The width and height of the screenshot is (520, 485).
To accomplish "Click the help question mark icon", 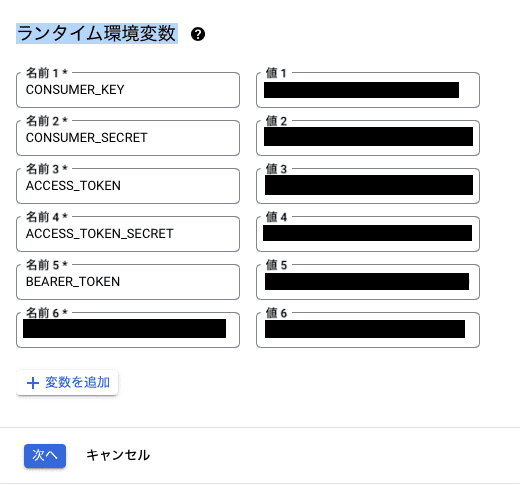I will (x=198, y=34).
